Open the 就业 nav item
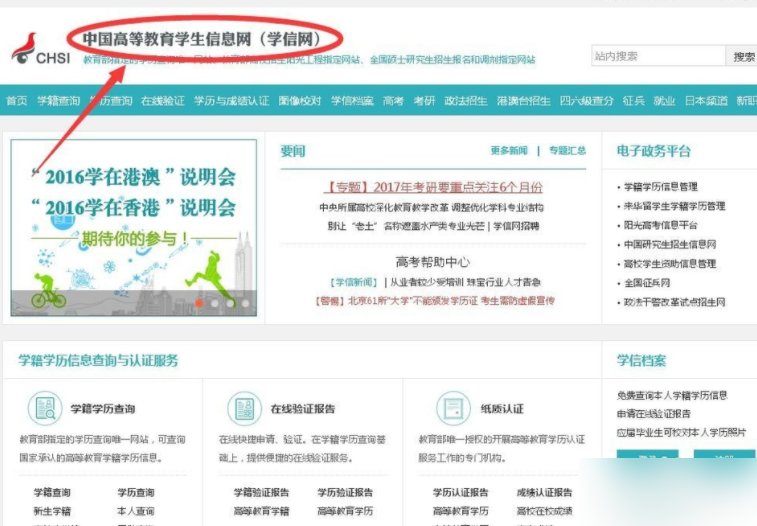This screenshot has height=526, width=757. pos(664,100)
